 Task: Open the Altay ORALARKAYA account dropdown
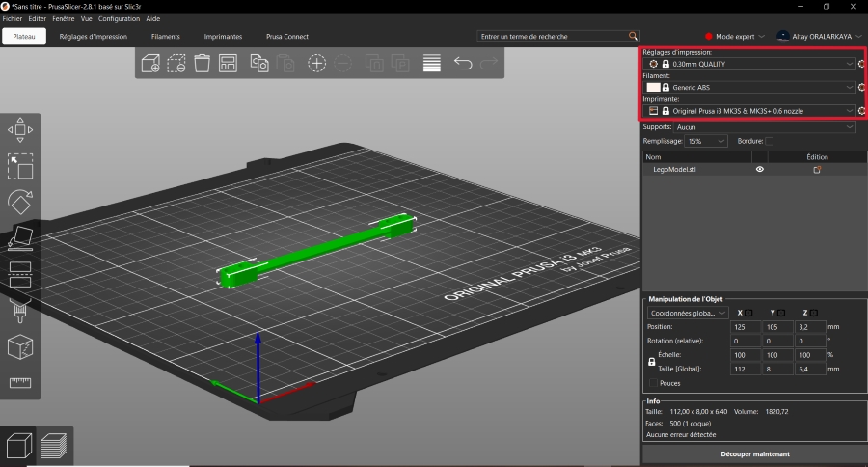click(819, 36)
